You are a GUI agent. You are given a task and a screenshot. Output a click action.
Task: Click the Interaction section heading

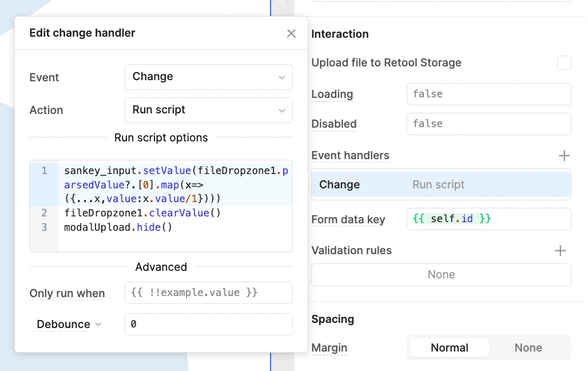(340, 34)
